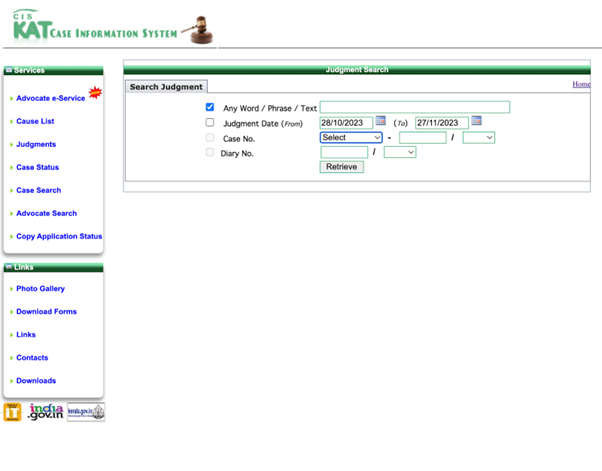Viewport: 602px width, 471px height.
Task: Switch to the Search Judgment tab
Action: coord(167,87)
